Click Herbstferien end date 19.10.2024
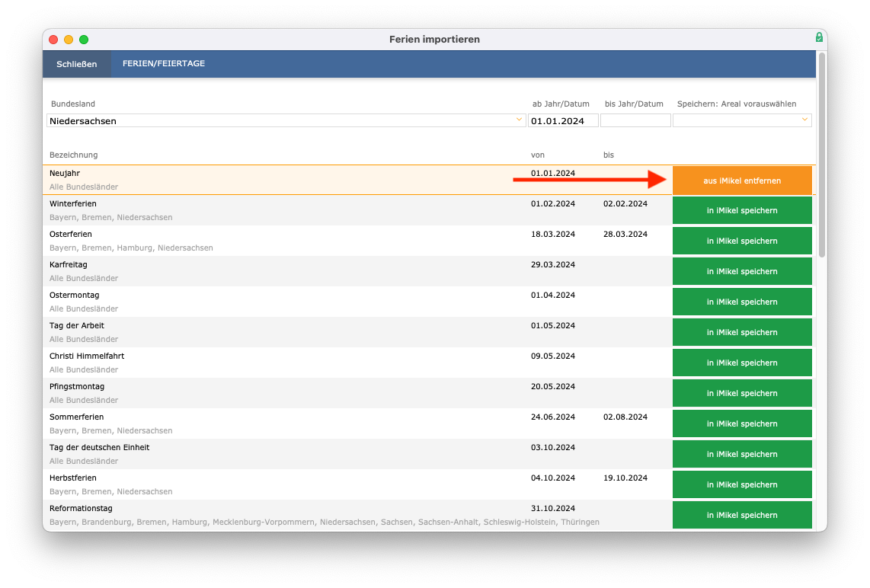This screenshot has width=870, height=588. (x=625, y=478)
